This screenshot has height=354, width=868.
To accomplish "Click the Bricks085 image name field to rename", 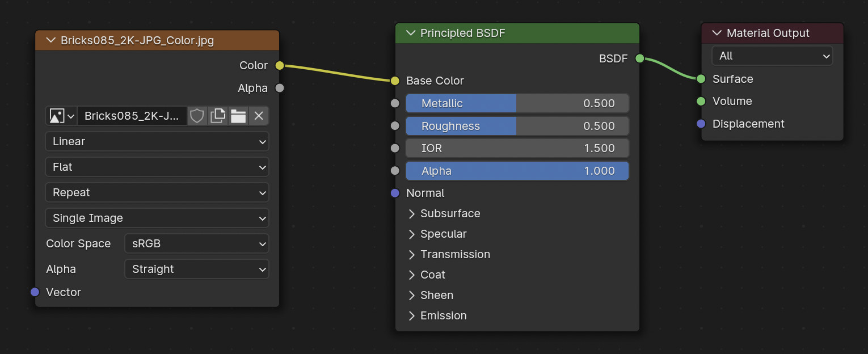I will point(133,116).
